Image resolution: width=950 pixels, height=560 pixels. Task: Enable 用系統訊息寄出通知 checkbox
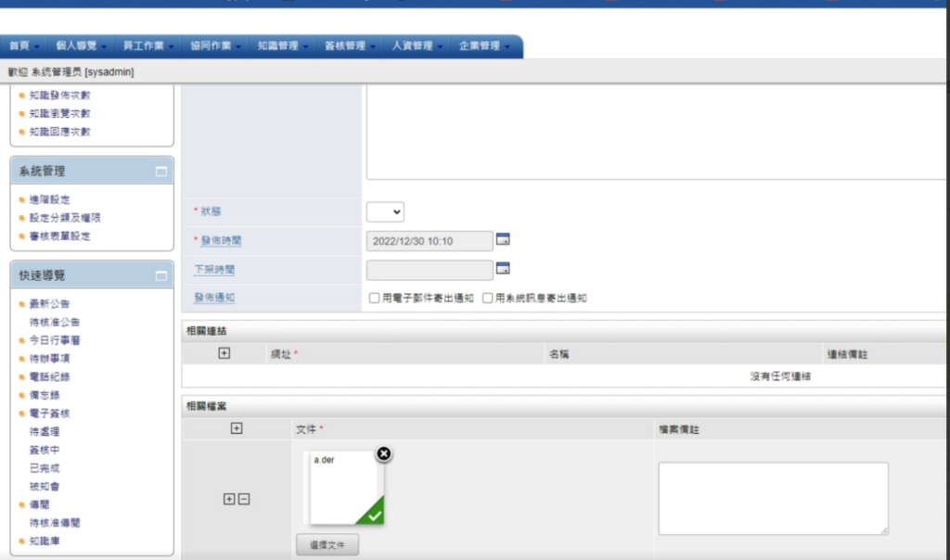coord(487,298)
